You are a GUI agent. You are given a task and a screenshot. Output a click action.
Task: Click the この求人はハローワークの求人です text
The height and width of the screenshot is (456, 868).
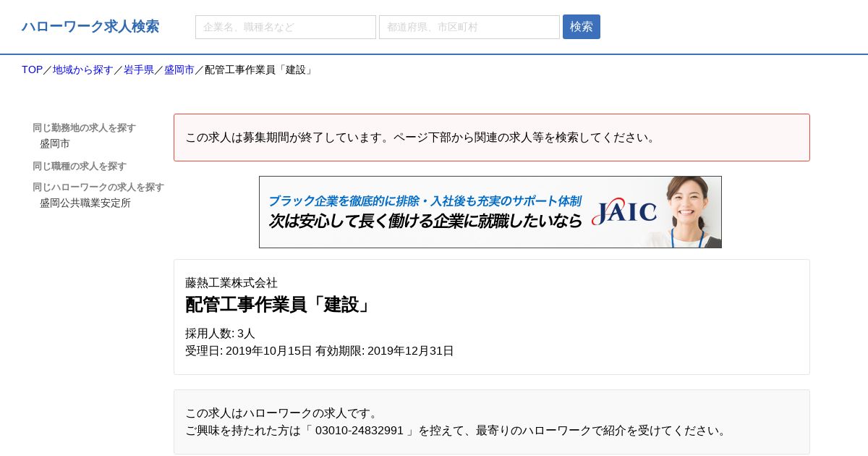(284, 413)
